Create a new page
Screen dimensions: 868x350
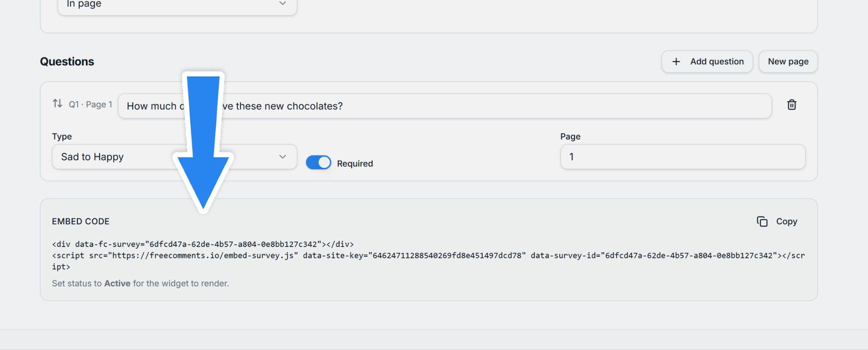click(788, 61)
